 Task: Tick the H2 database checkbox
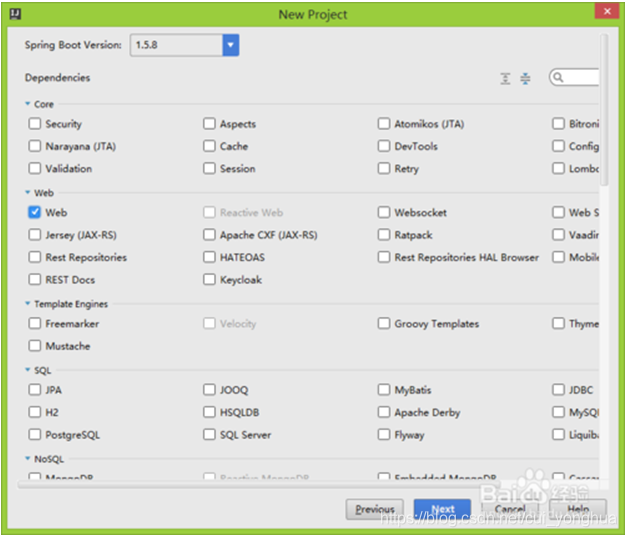click(35, 412)
